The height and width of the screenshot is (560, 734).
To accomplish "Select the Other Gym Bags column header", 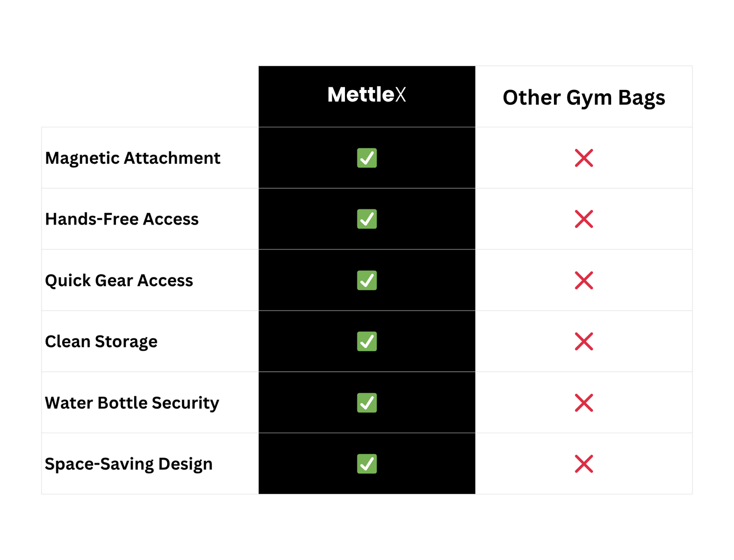I will (584, 98).
